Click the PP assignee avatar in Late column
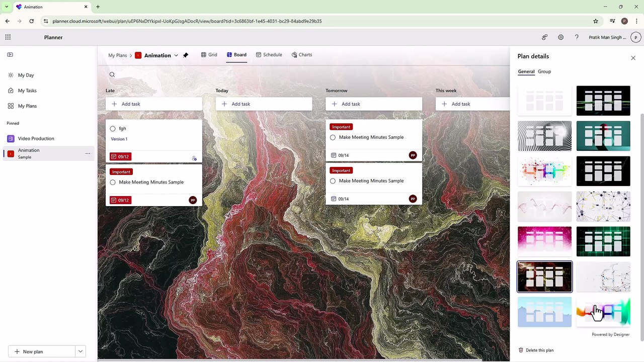Screen dimensions: 644x362 tap(193, 200)
